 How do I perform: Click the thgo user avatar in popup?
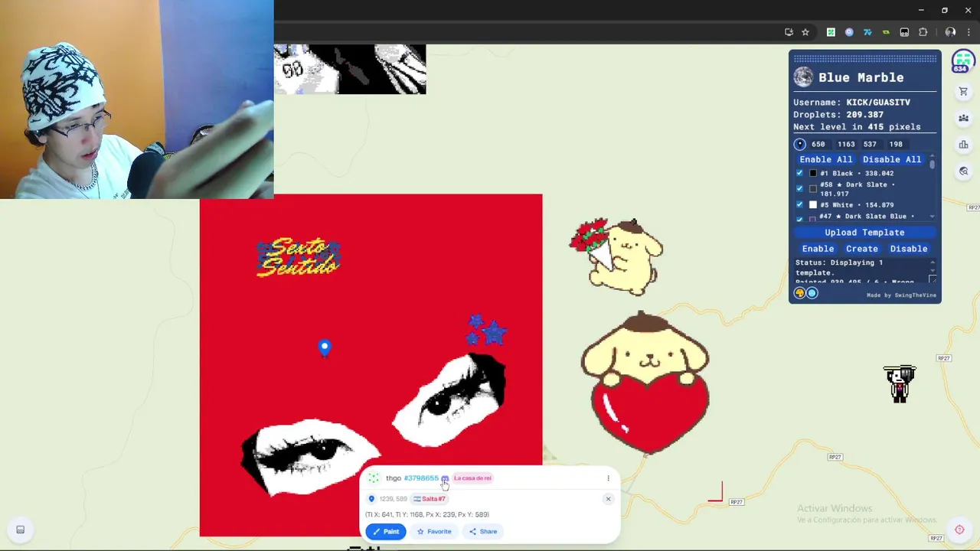[374, 478]
